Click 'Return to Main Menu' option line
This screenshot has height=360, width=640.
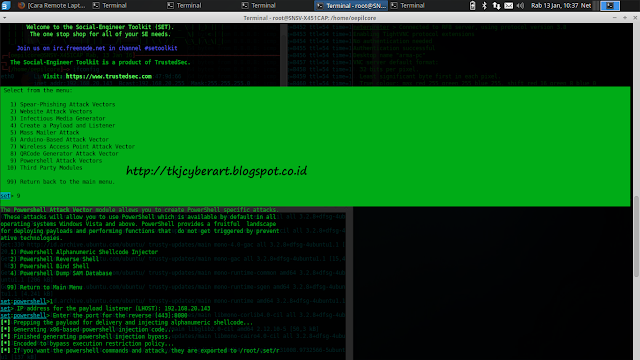[x=44, y=287]
